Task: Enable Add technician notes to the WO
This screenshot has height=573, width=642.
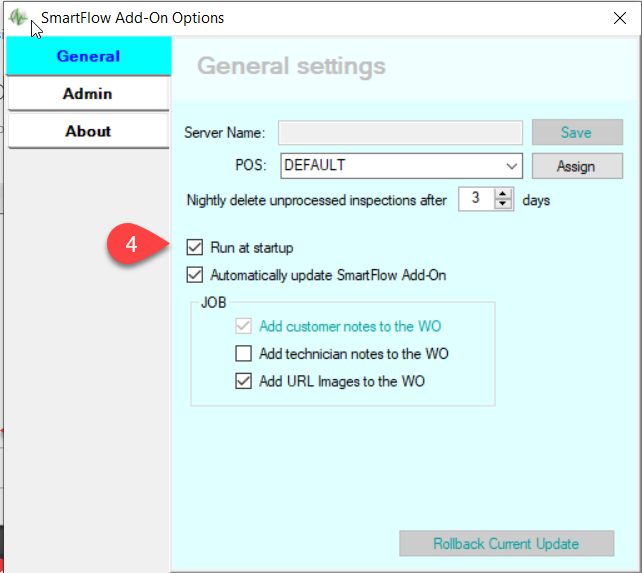Action: [243, 353]
